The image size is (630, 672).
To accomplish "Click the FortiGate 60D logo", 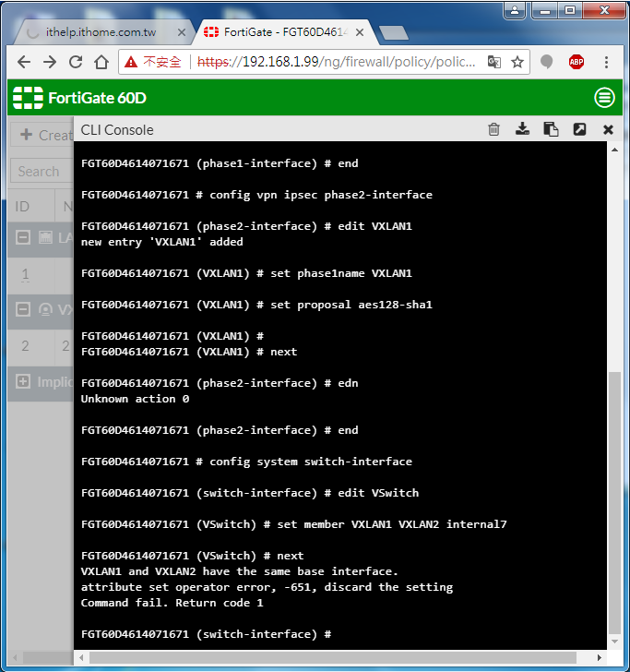I will point(79,98).
